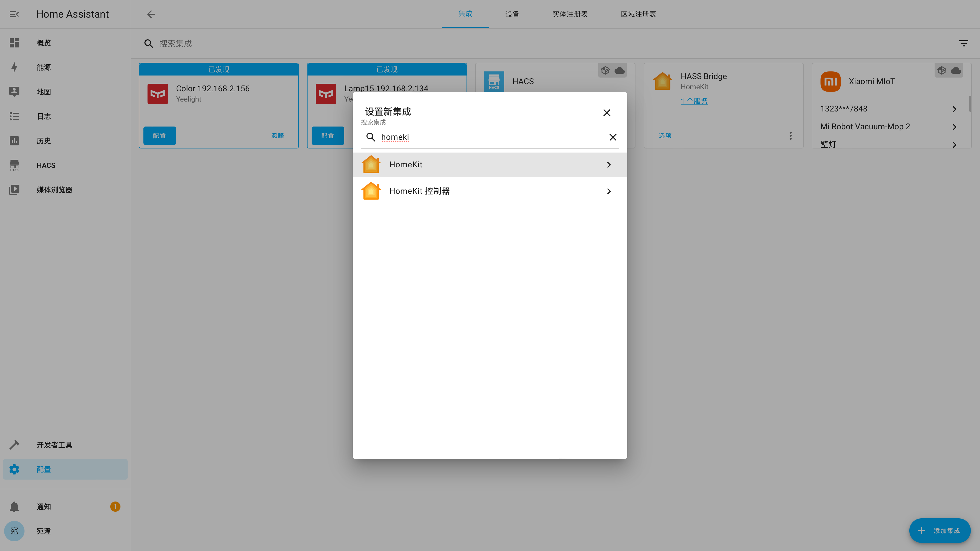Viewport: 980px width, 551px height.
Task: Switch to the 实体注册表 tab
Action: click(x=570, y=14)
